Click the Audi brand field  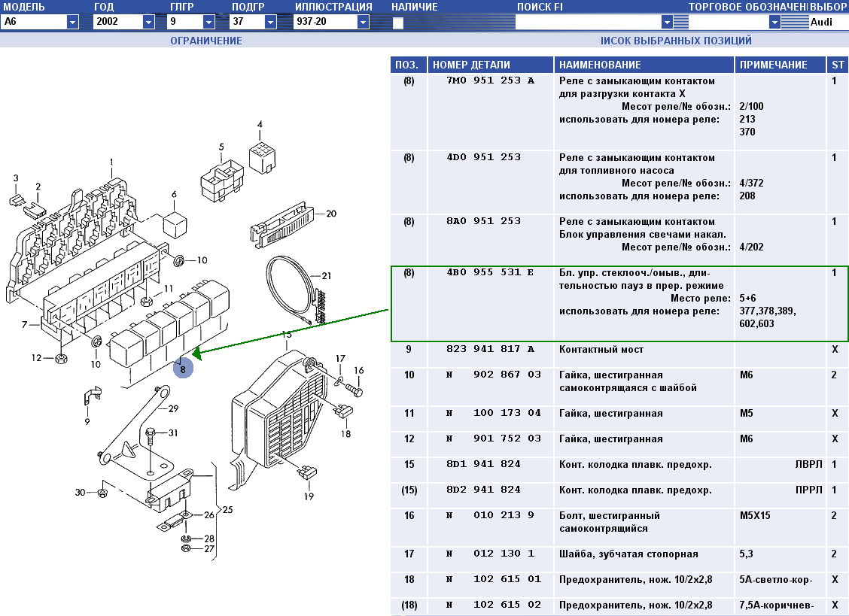click(x=828, y=23)
